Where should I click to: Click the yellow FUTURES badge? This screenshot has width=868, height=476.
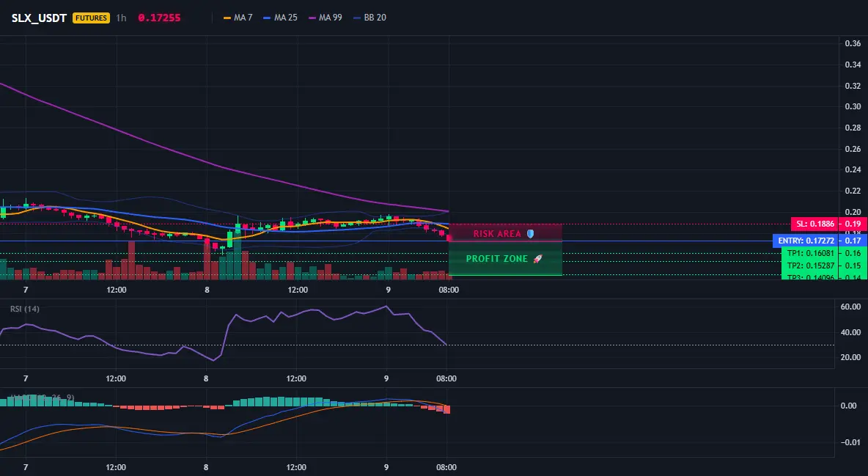click(x=92, y=18)
